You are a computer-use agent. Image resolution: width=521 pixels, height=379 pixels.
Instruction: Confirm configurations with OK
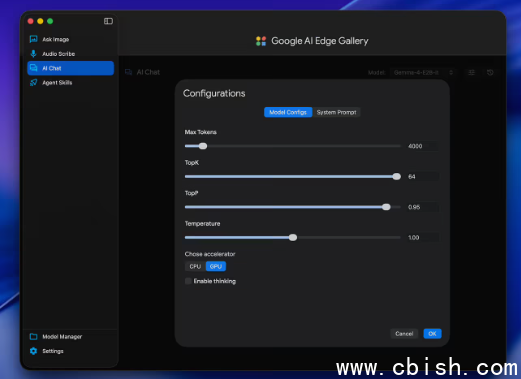point(432,334)
